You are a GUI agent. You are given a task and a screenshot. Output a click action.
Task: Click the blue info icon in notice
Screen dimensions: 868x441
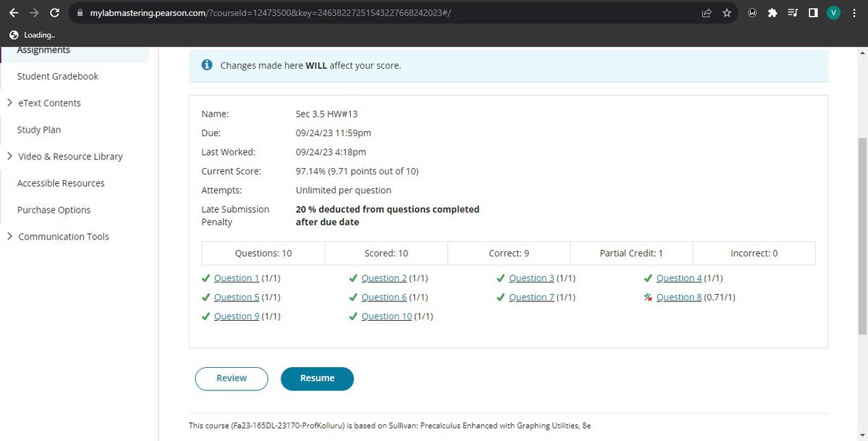pyautogui.click(x=207, y=65)
